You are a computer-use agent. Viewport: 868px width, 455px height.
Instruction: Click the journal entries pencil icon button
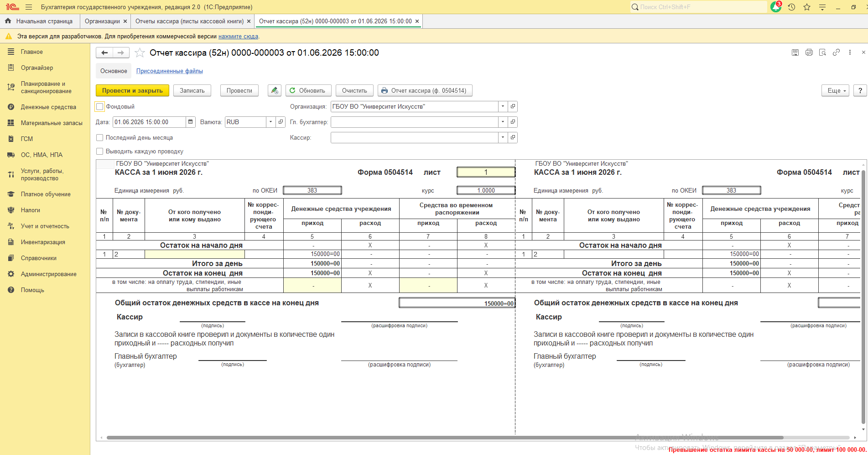pos(274,90)
